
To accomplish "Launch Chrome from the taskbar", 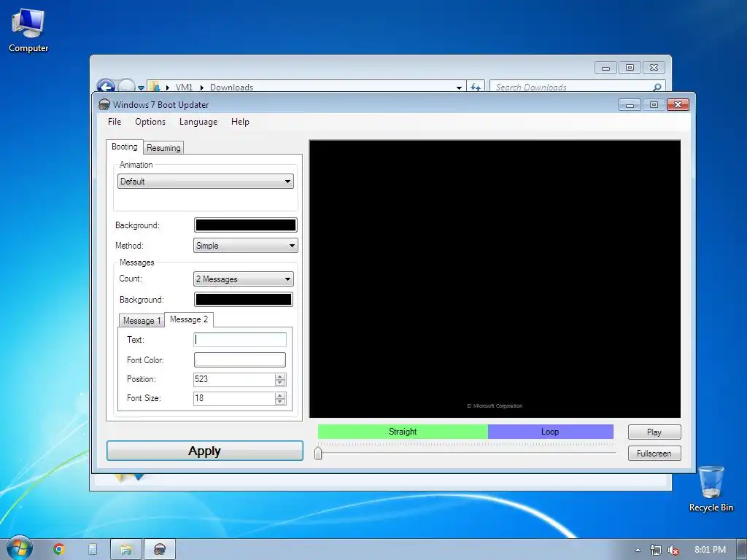I will pos(59,549).
